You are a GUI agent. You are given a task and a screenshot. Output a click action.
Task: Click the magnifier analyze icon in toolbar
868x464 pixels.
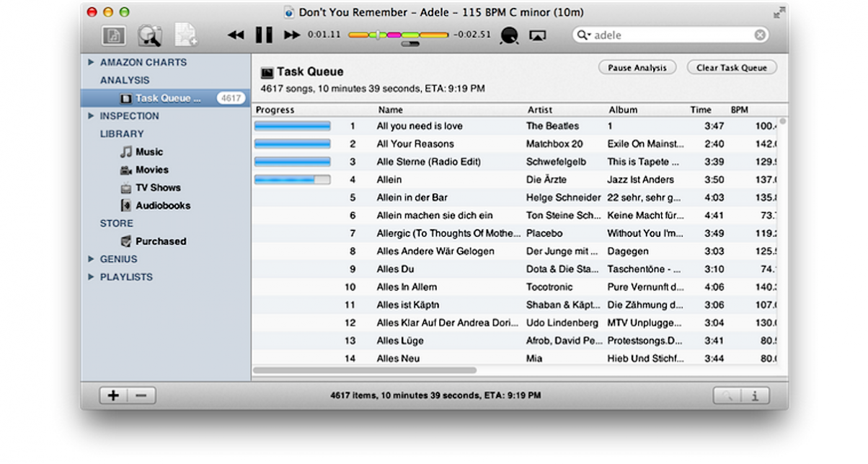pos(149,35)
